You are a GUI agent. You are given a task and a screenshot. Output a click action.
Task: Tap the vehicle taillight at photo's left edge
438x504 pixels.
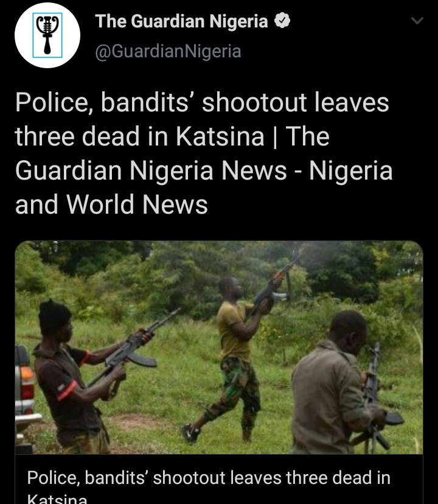[26, 382]
